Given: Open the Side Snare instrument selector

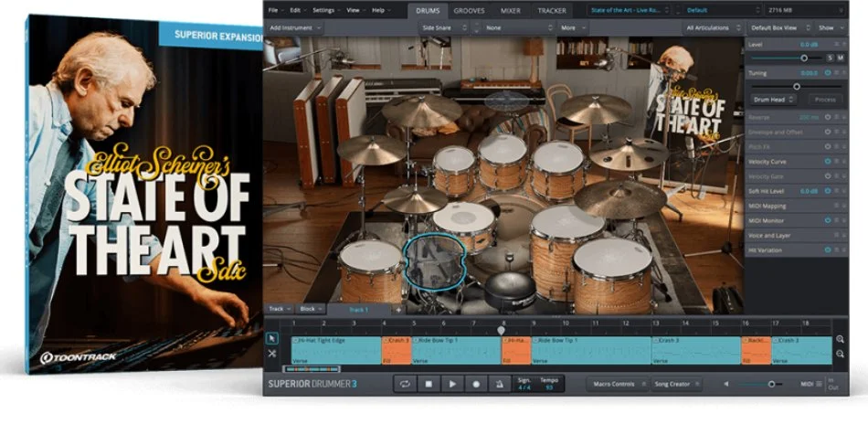Looking at the screenshot, I should tap(443, 27).
